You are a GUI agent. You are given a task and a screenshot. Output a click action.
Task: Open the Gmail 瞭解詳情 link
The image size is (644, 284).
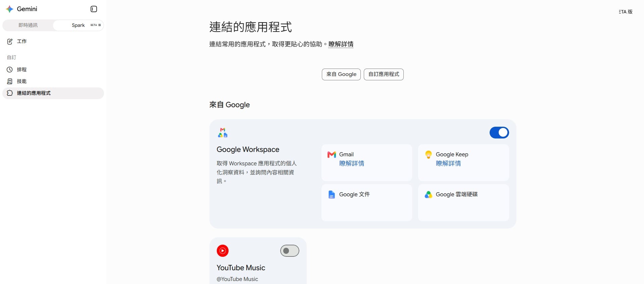pyautogui.click(x=351, y=163)
